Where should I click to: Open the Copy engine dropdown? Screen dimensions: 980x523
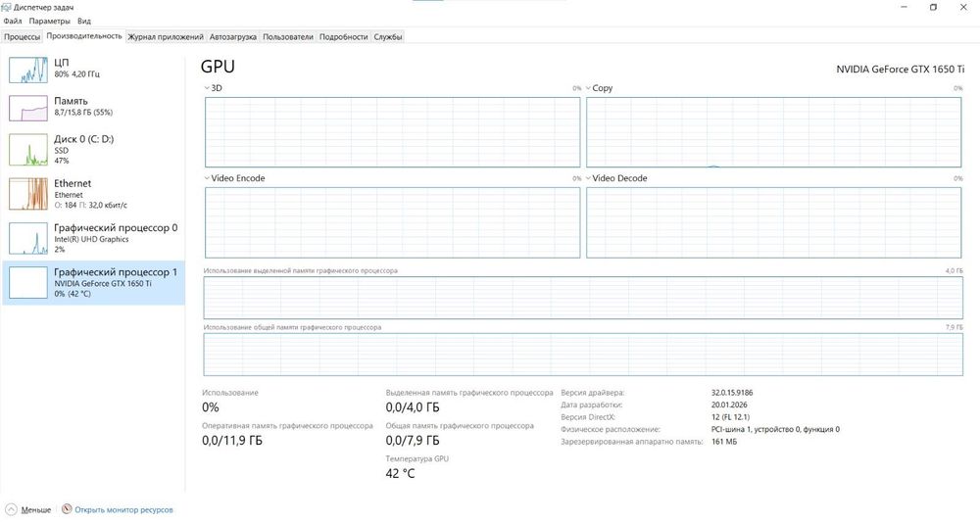point(600,88)
